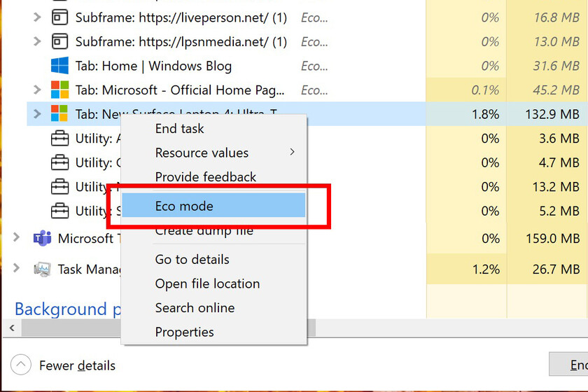
Task: Expand the New Surface Laptop 4 tab row
Action: (x=37, y=113)
